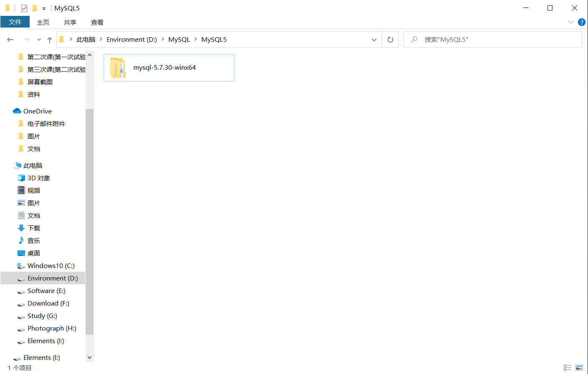Select Environment (D:) in the sidebar
The image size is (588, 374).
click(x=53, y=278)
